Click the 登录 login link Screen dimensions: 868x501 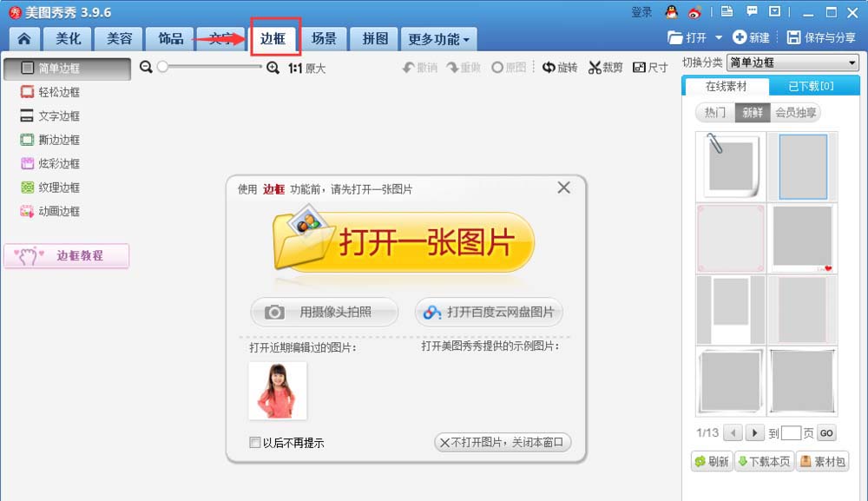tap(642, 12)
